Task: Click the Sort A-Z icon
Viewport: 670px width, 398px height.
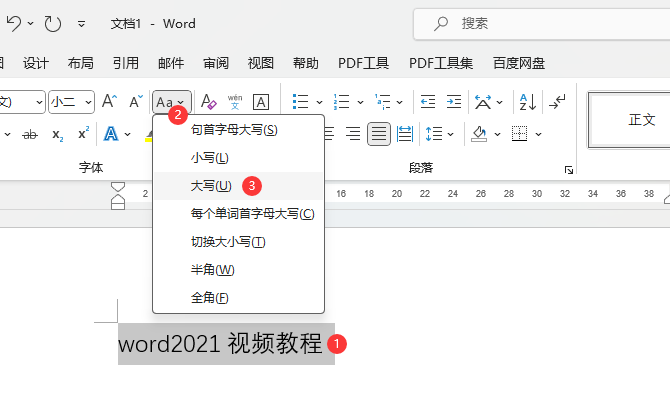Action: [x=528, y=102]
